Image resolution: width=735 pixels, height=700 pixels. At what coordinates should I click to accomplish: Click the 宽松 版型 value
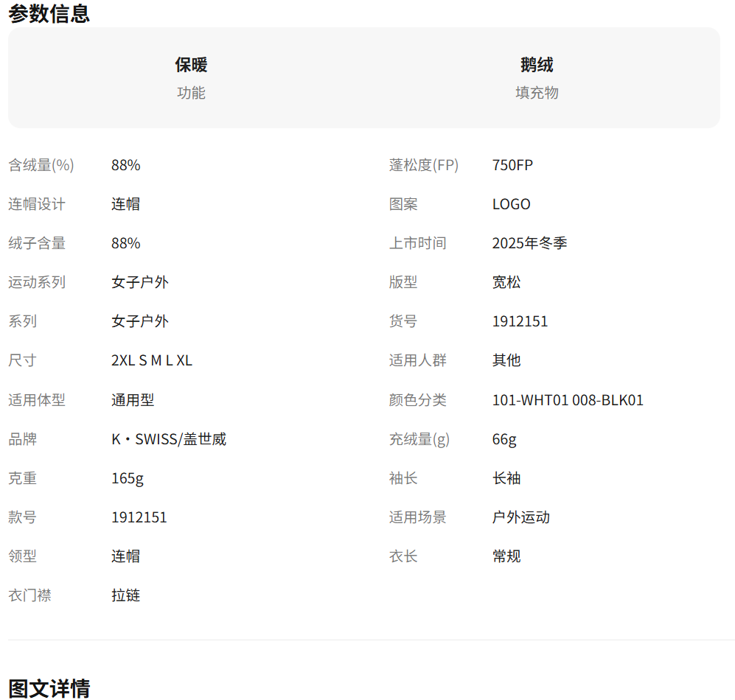click(x=506, y=282)
